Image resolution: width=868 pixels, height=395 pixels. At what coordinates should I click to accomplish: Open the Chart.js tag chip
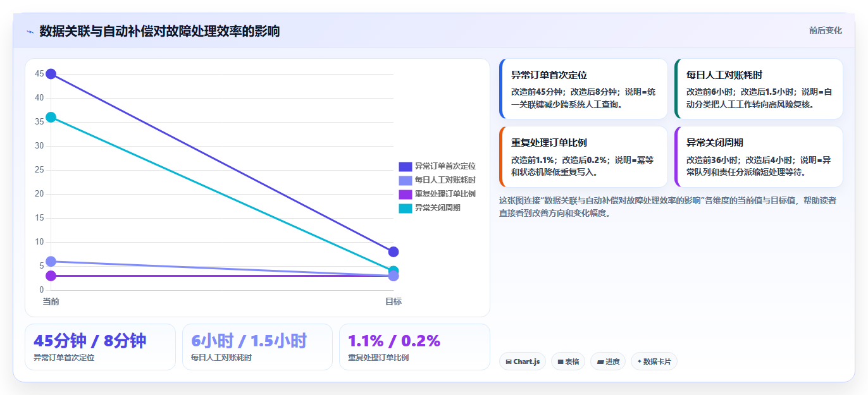(x=523, y=362)
